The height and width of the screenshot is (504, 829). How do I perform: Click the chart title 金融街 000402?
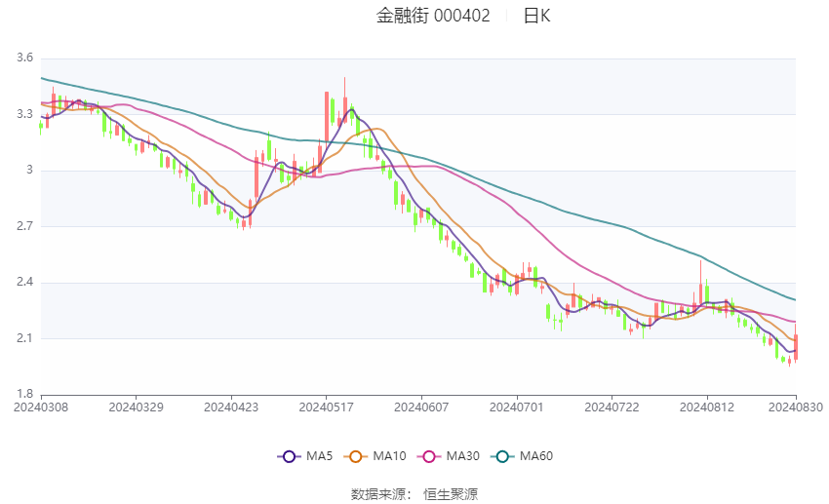click(x=433, y=16)
